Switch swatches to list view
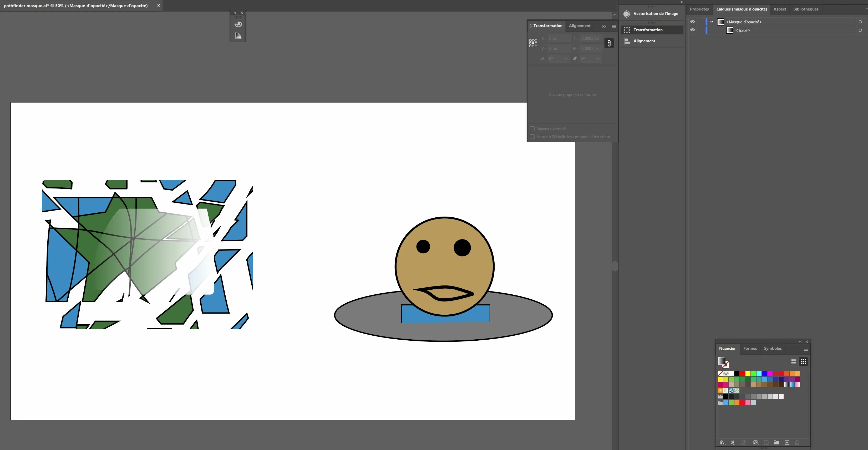 794,361
